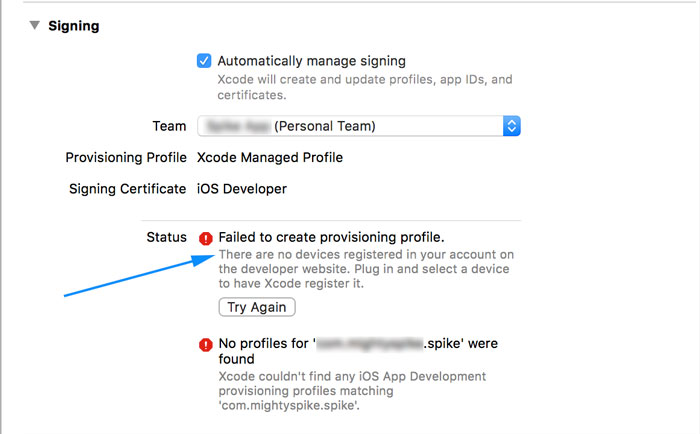This screenshot has height=434, width=700.
Task: Collapse the Signing section disclosure triangle
Action: tap(34, 25)
